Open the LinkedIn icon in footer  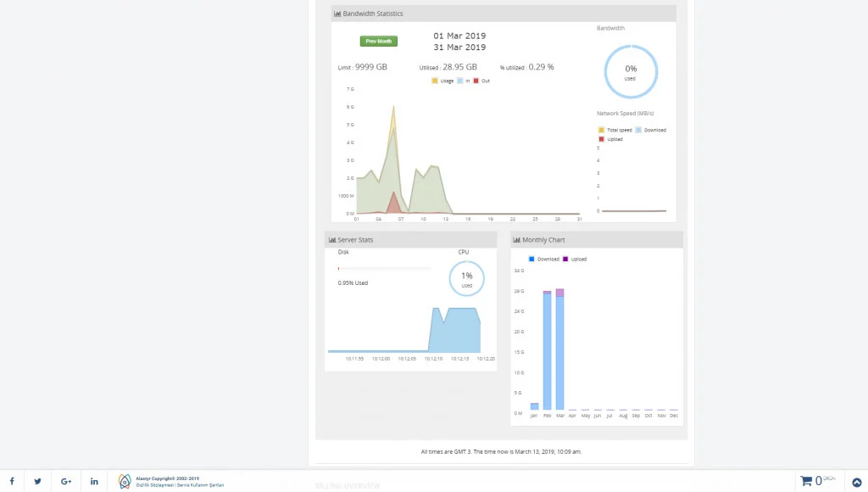[x=94, y=481]
